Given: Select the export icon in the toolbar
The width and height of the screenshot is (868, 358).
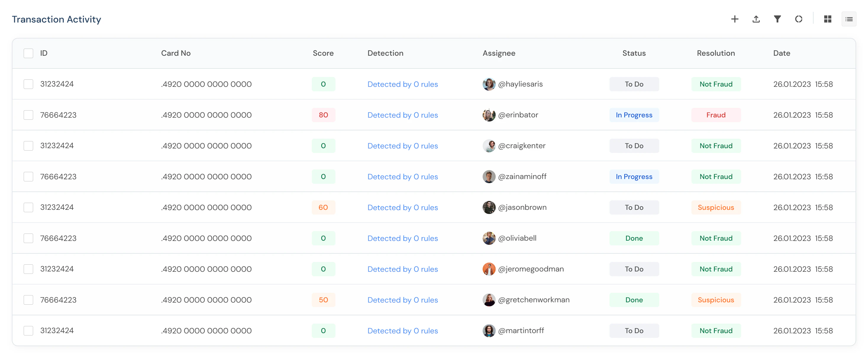Looking at the screenshot, I should pos(756,19).
